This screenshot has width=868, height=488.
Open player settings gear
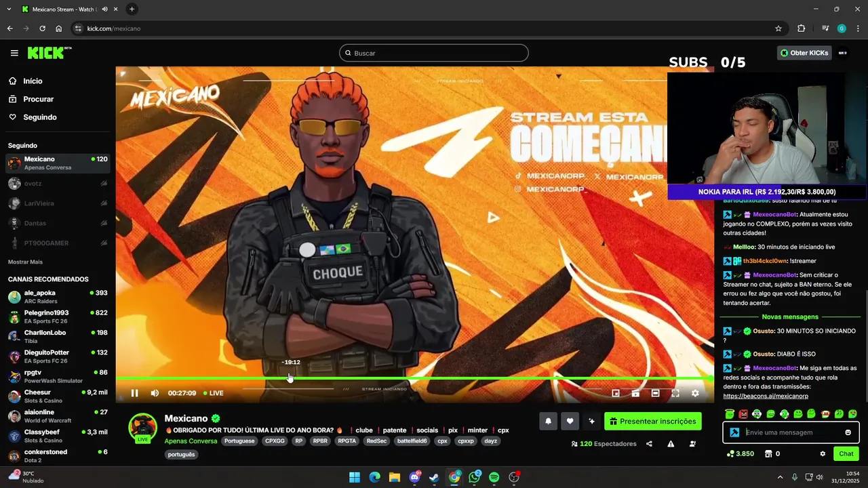(x=695, y=393)
